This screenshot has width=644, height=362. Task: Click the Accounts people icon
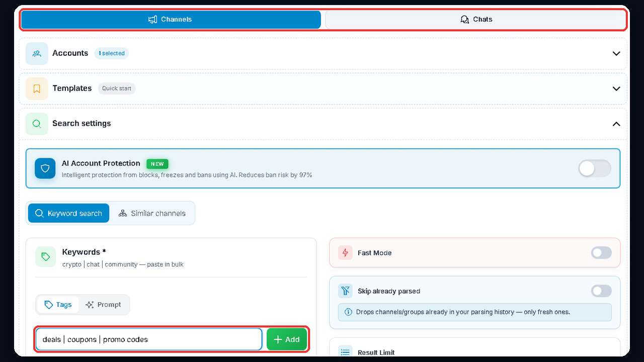click(x=37, y=53)
